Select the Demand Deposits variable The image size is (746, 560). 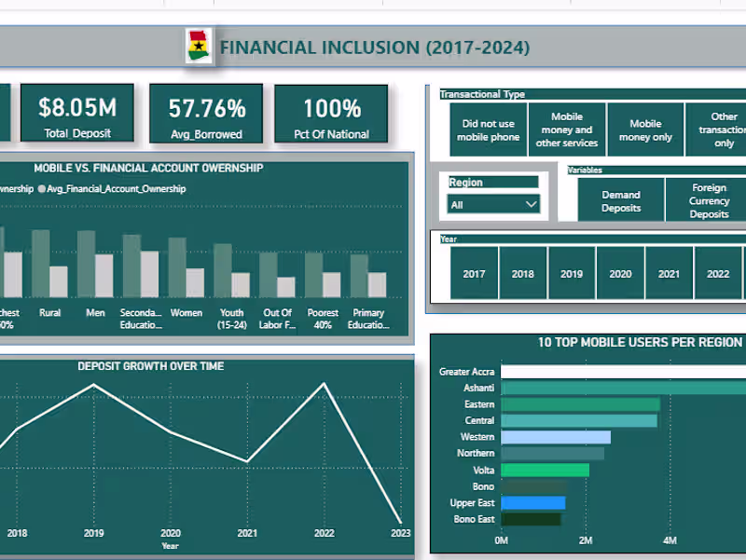click(620, 199)
